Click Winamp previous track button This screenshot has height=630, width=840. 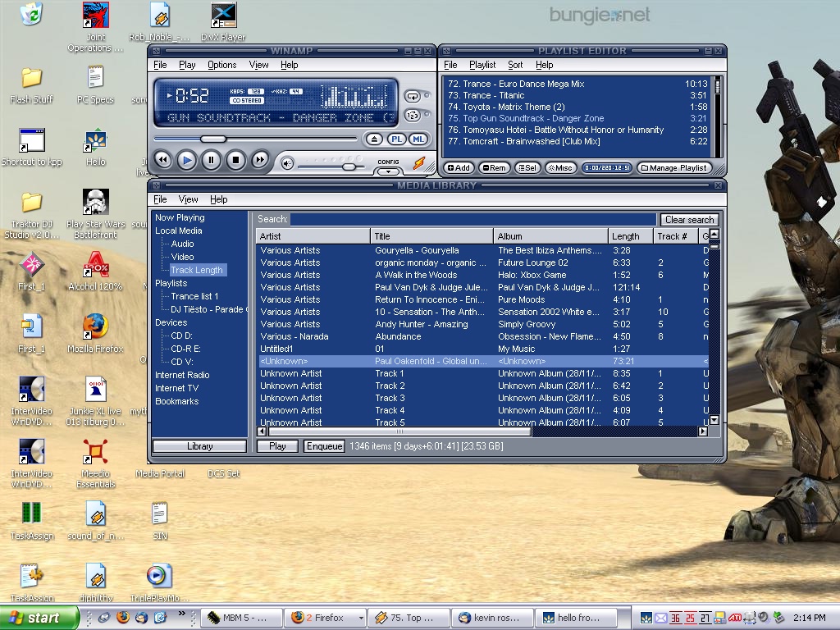point(163,160)
